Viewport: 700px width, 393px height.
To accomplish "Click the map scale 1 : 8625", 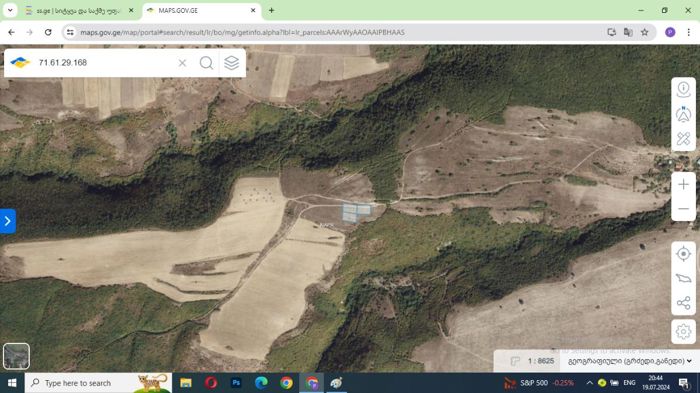I will pos(541,361).
